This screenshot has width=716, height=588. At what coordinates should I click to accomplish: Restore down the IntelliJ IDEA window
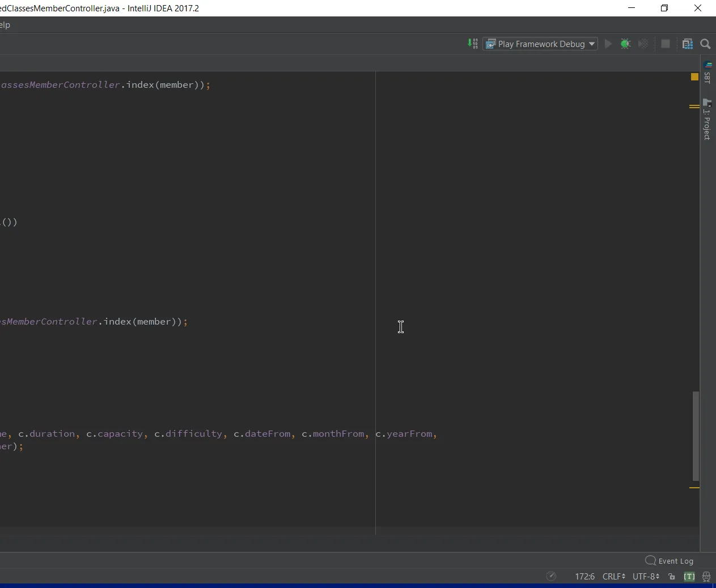(664, 8)
